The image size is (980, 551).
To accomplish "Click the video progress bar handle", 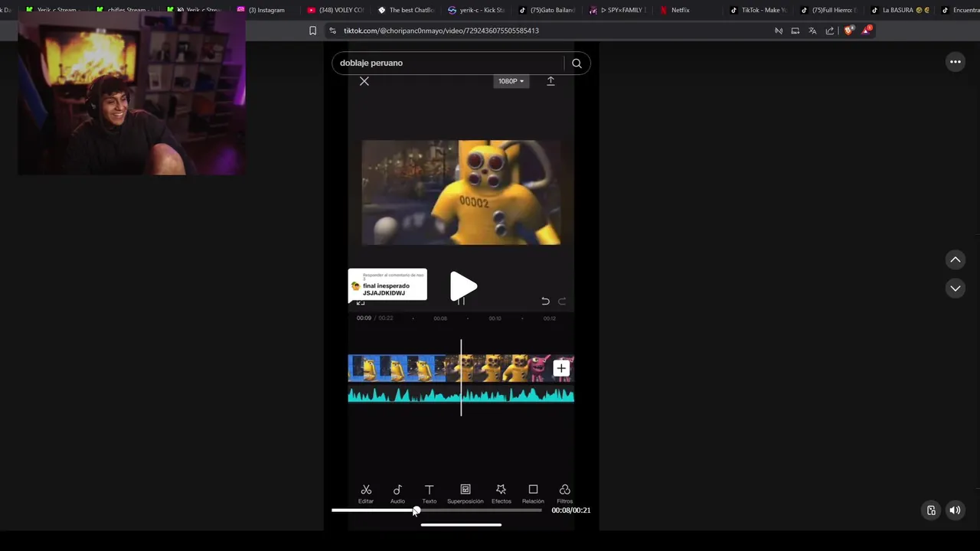I will pyautogui.click(x=416, y=510).
